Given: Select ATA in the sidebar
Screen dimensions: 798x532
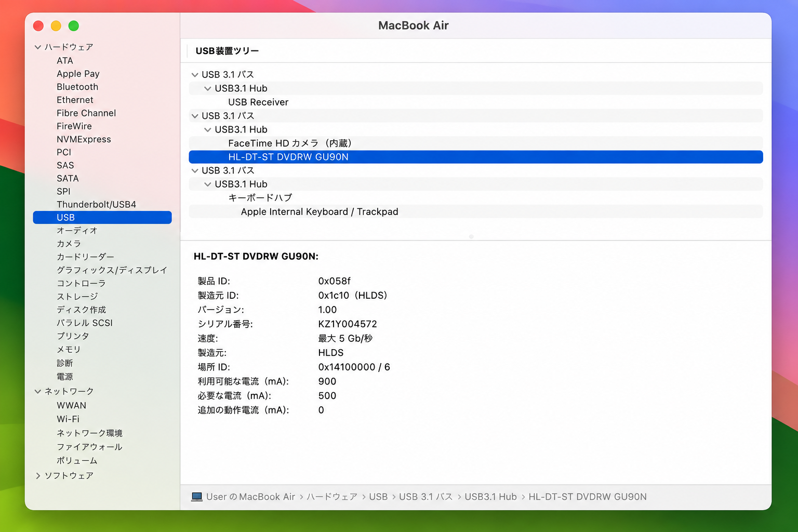Looking at the screenshot, I should 65,61.
